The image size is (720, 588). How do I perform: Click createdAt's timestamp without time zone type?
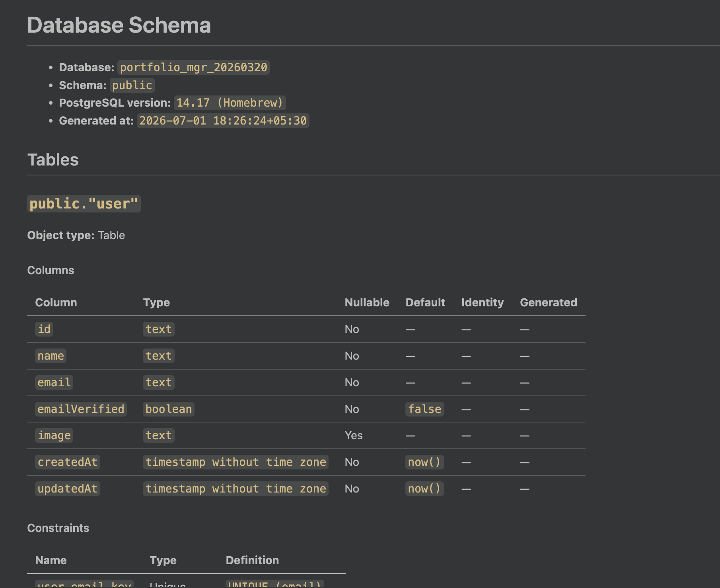235,462
